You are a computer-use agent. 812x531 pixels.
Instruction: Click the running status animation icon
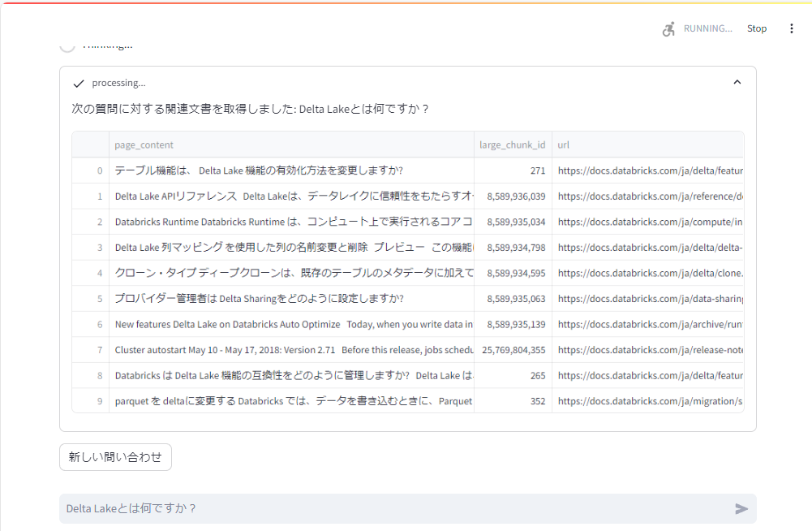(x=668, y=28)
